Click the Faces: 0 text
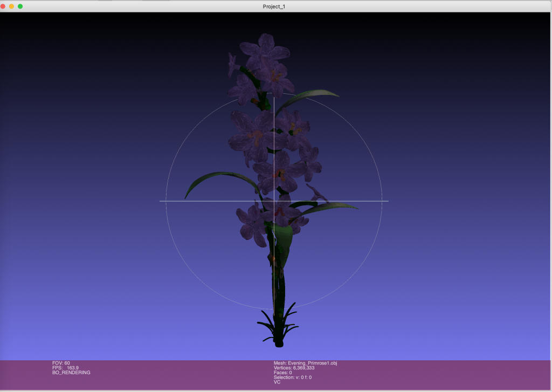 click(282, 373)
